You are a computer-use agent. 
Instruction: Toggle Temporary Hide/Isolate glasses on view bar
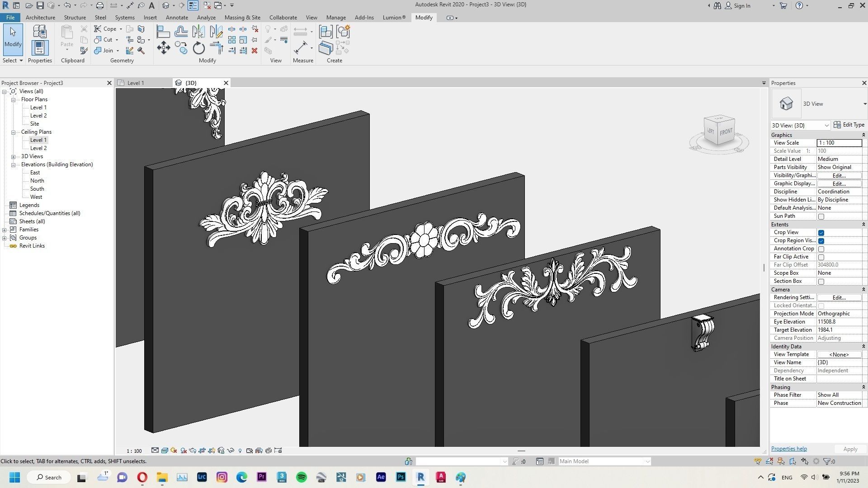pos(230,450)
